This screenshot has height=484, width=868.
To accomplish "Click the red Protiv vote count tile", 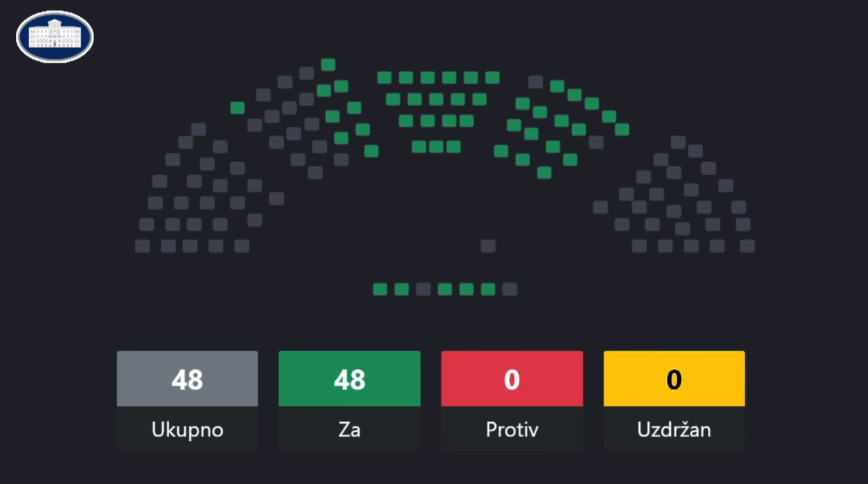I will tap(512, 379).
